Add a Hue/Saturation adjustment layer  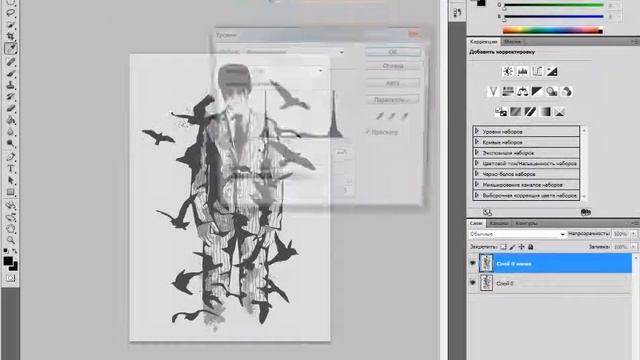coord(508,91)
